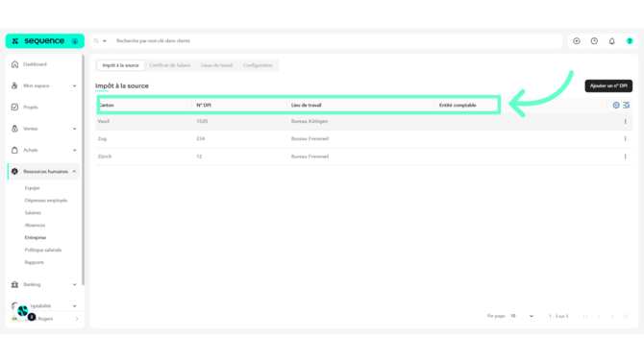Viewport: 644px width, 362px height.
Task: Click the search magnifier icon
Action: 96,41
